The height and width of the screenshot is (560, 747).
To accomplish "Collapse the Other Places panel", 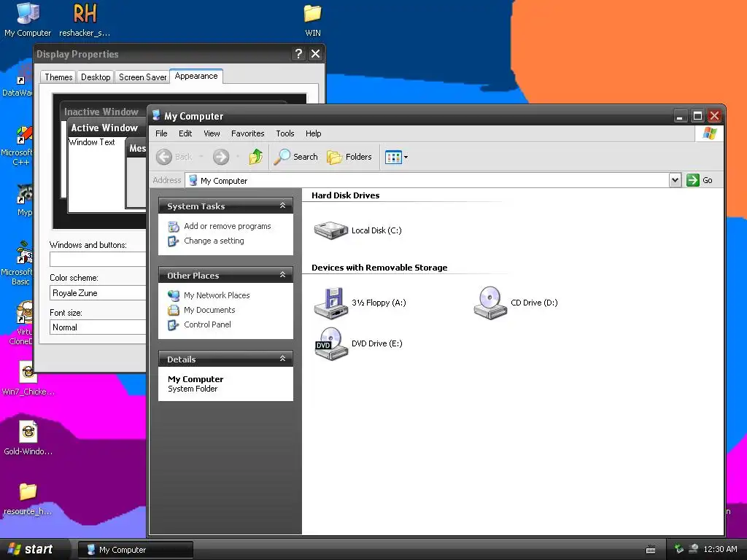I will coord(282,275).
